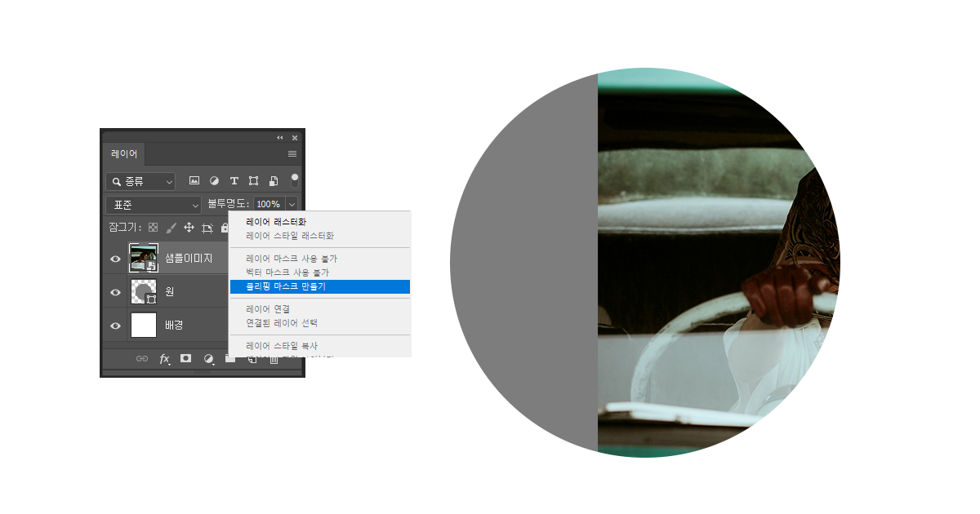The image size is (980, 514).
Task: Click the 100% opacity field
Action: coord(269,204)
